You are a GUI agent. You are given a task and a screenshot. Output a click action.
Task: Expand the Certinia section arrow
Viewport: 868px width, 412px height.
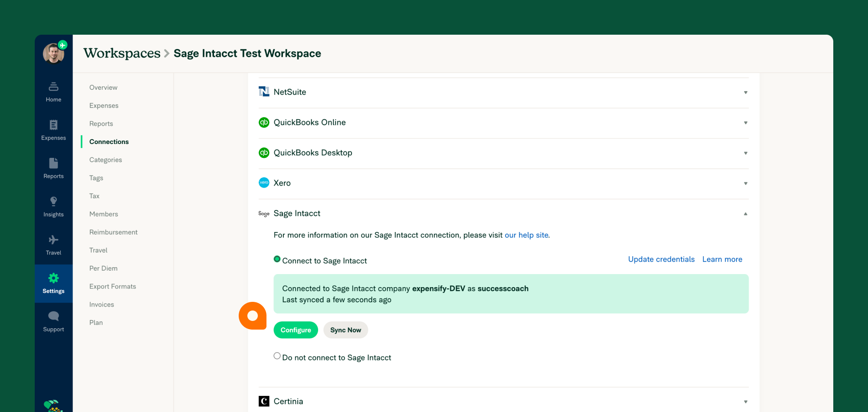tap(746, 402)
